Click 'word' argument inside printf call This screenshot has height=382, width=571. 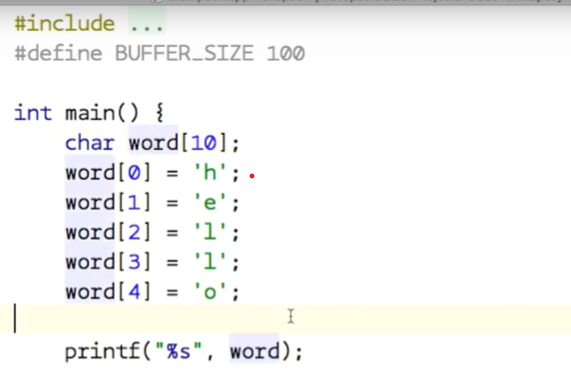coord(254,351)
